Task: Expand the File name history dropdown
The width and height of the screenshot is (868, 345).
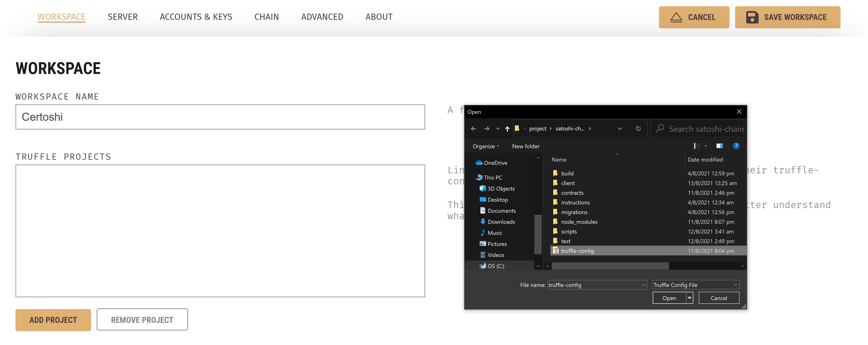Action: pos(643,285)
